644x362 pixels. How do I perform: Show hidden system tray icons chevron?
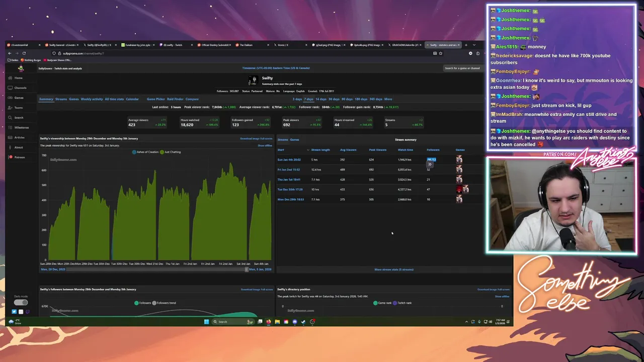pos(466,322)
